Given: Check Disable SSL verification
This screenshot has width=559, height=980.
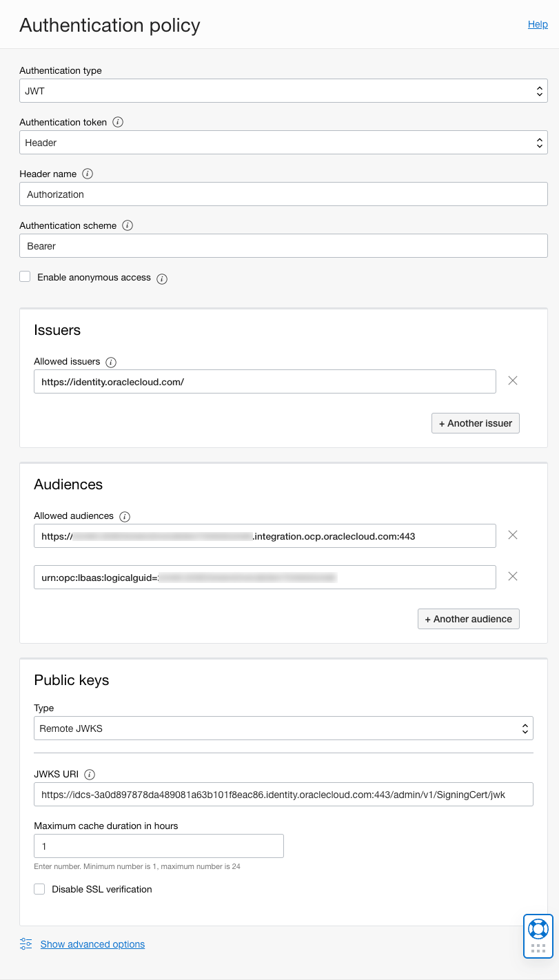Looking at the screenshot, I should (x=39, y=888).
